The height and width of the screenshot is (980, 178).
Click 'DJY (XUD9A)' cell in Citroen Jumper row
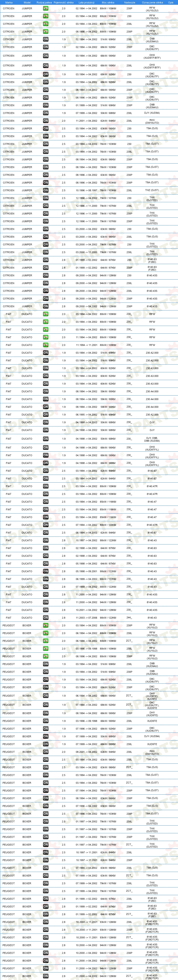click(152, 113)
